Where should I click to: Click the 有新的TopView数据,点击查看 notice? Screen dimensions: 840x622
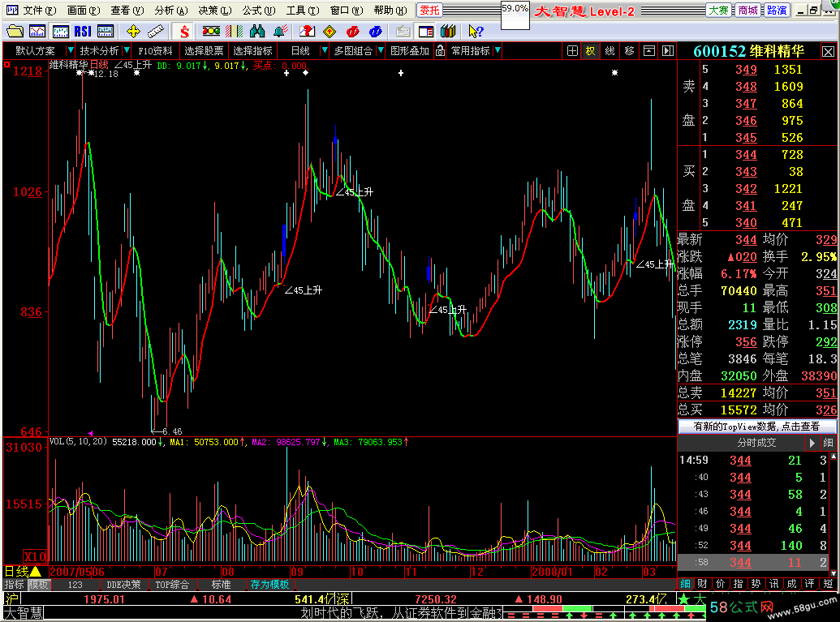(x=756, y=426)
